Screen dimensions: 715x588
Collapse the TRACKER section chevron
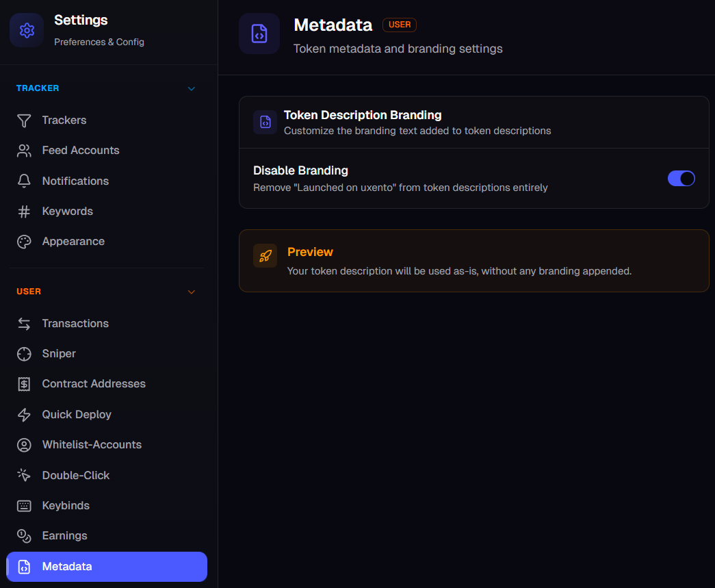(x=192, y=88)
